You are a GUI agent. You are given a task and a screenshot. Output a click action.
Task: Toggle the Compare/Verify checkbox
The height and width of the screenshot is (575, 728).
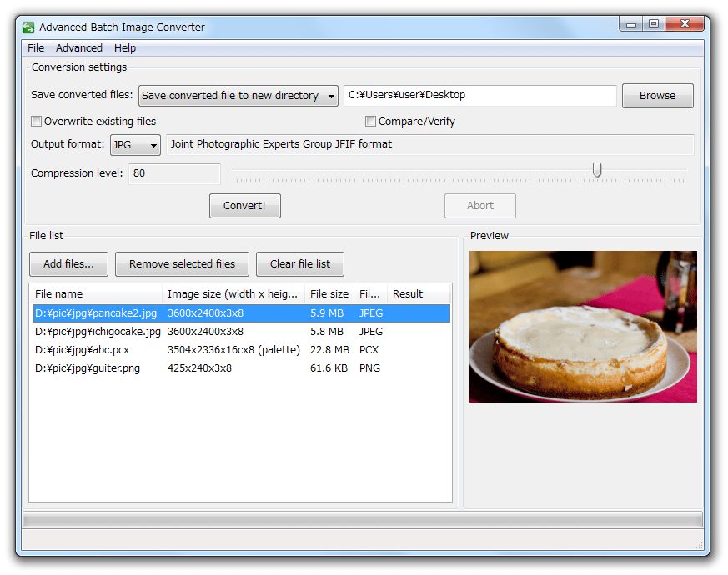tap(370, 122)
